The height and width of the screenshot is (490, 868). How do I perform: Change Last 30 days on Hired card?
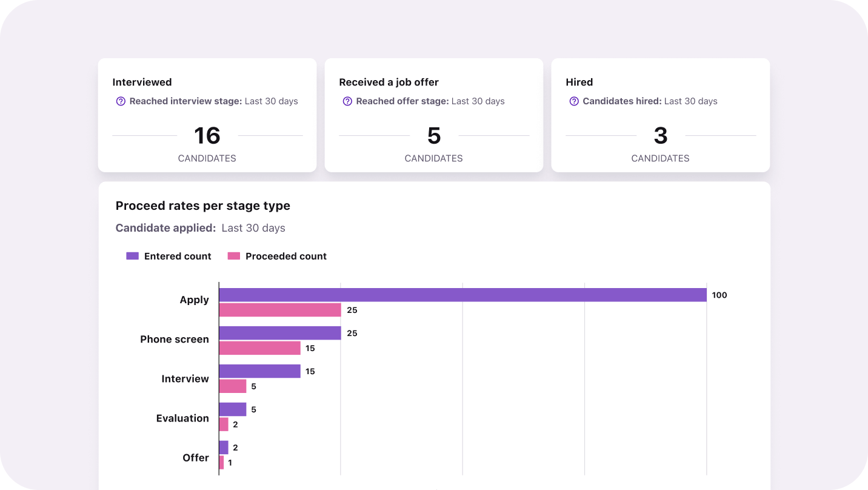tap(690, 101)
